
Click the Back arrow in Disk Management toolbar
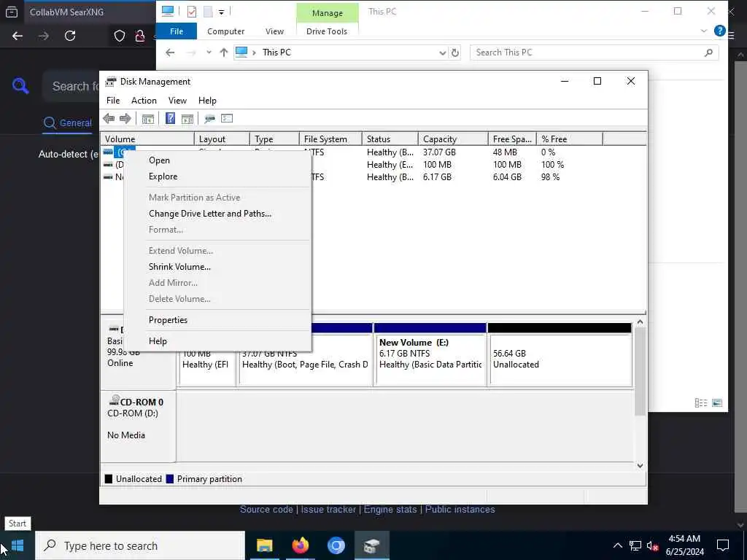(x=109, y=119)
